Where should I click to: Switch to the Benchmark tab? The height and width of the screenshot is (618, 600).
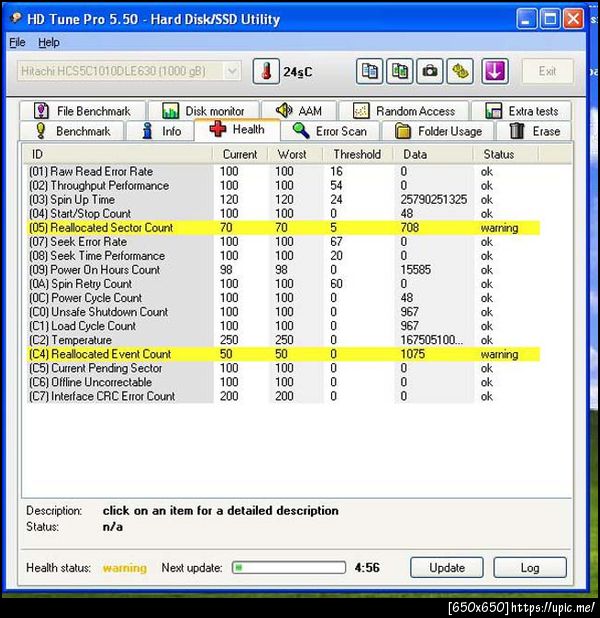(72, 131)
